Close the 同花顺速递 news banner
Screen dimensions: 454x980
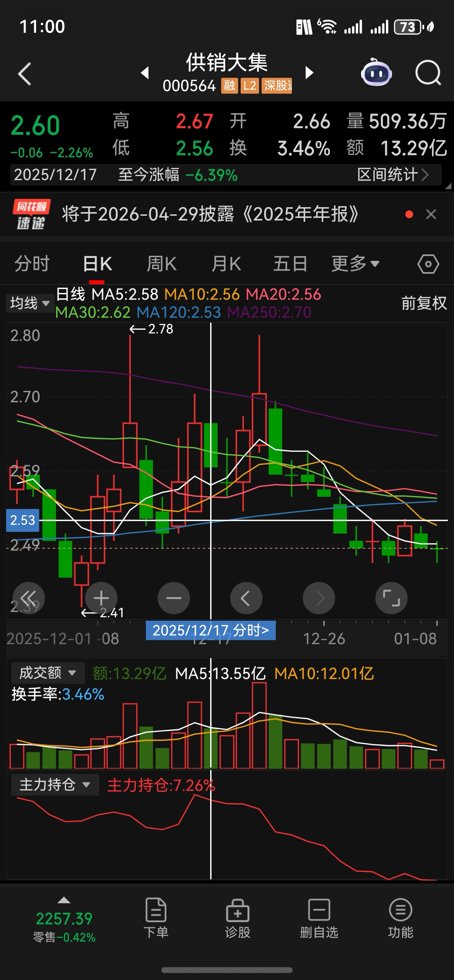point(431,214)
